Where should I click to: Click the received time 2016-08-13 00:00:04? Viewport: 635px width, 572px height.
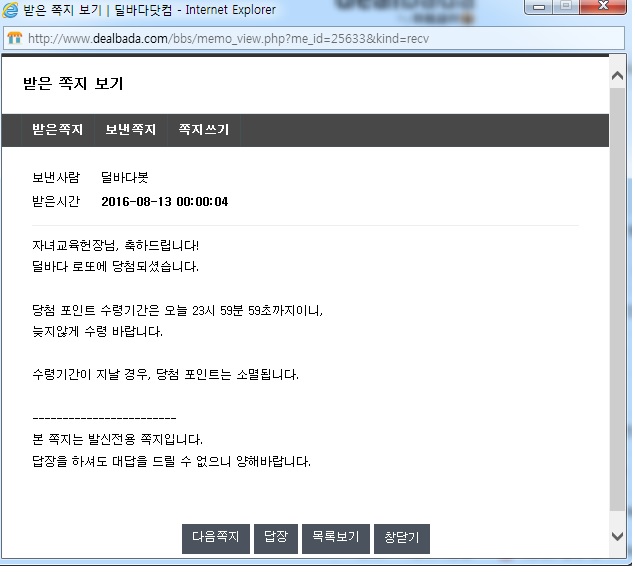pyautogui.click(x=164, y=202)
